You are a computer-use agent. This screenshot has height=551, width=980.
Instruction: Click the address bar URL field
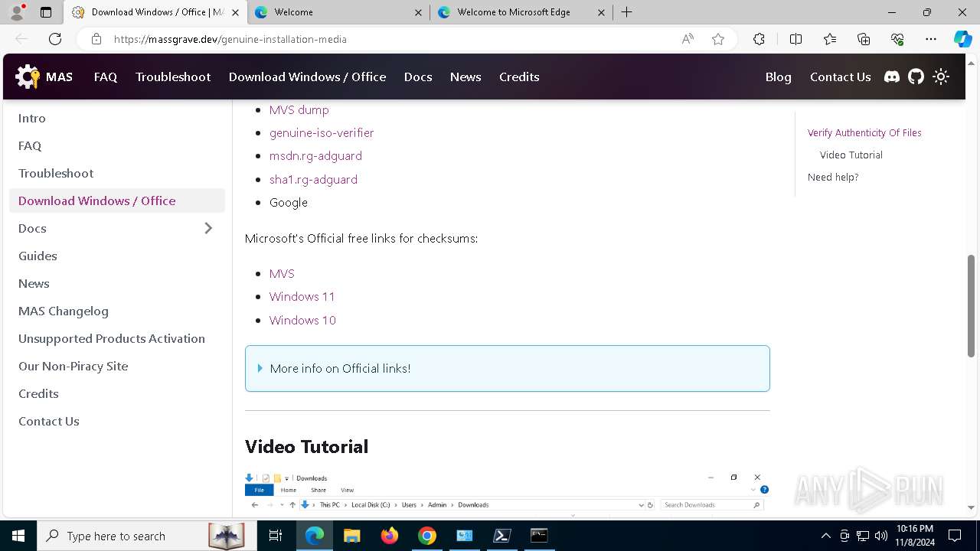390,39
